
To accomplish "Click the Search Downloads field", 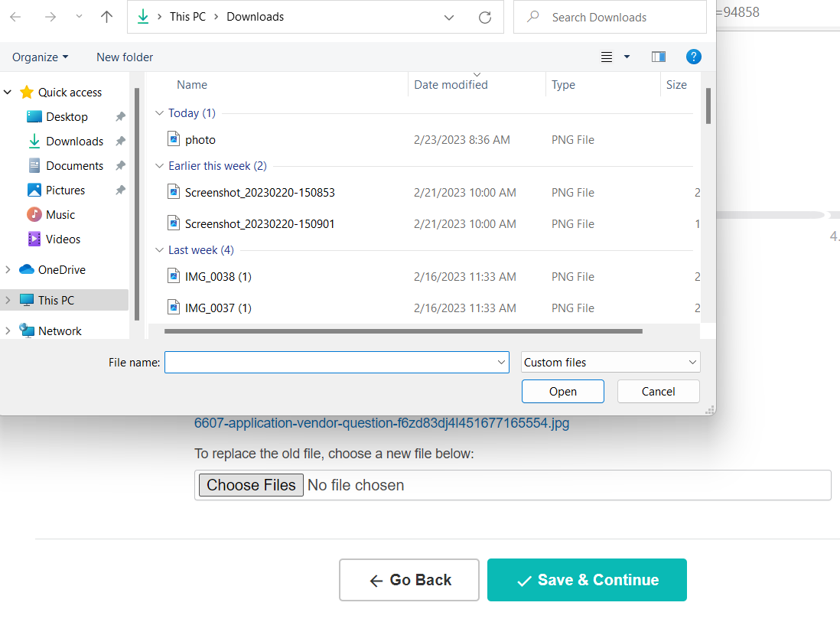I will [x=610, y=17].
